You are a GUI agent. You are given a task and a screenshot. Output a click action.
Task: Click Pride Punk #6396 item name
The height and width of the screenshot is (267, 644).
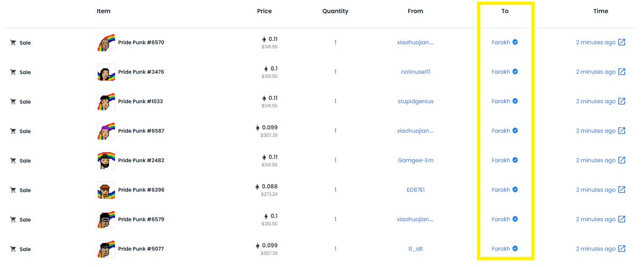[141, 190]
